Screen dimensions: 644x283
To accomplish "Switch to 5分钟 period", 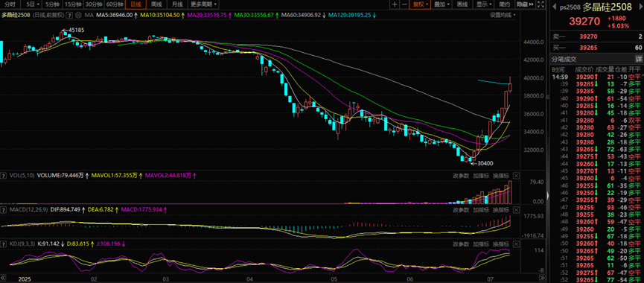I will (52, 4).
